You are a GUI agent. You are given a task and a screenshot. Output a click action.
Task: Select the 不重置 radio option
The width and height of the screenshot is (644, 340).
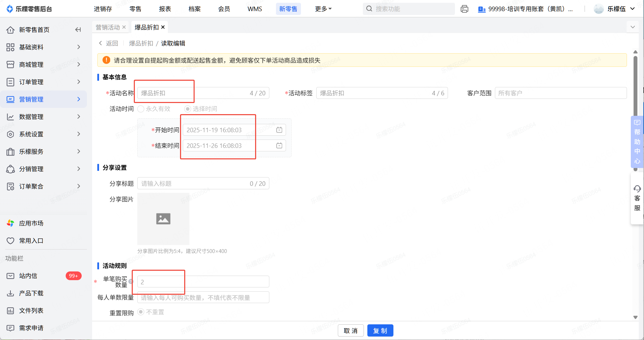[x=141, y=312]
